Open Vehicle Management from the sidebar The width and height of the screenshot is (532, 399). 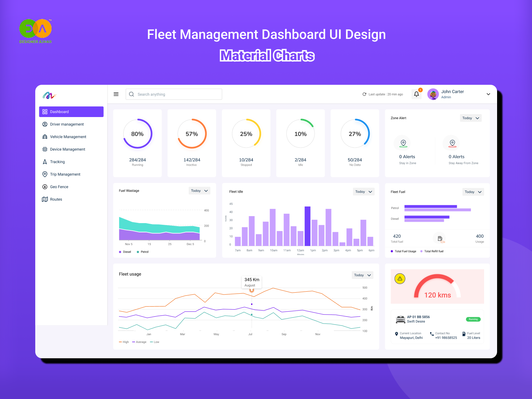(68, 137)
